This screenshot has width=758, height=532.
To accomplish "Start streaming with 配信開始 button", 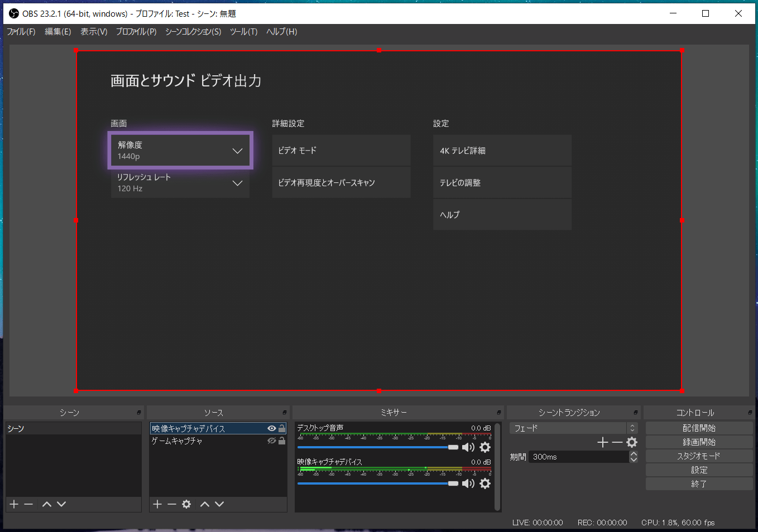I will point(699,428).
